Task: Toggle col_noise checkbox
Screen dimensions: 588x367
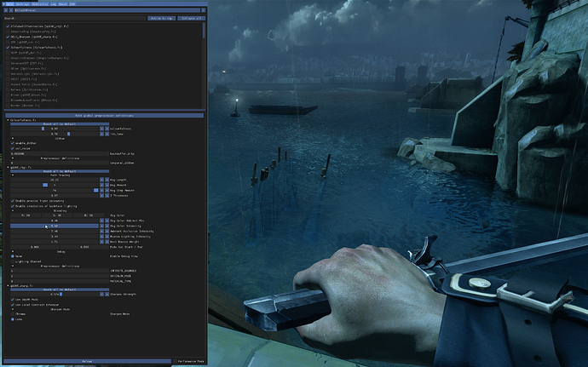Action: [13, 148]
